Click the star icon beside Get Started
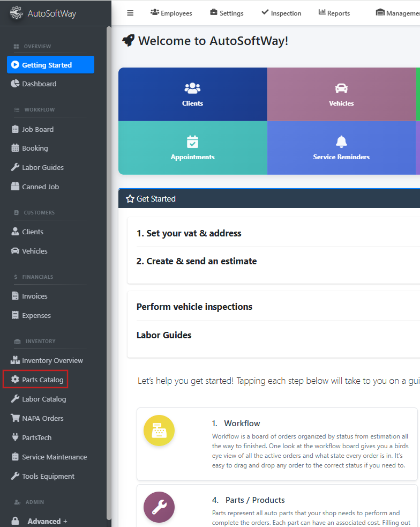Screen dimensions: 420x527 (x=130, y=199)
